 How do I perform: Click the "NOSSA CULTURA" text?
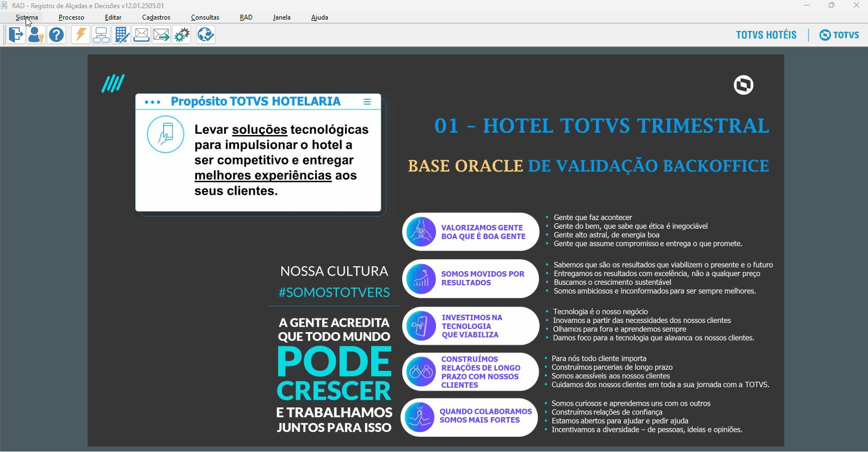(334, 271)
